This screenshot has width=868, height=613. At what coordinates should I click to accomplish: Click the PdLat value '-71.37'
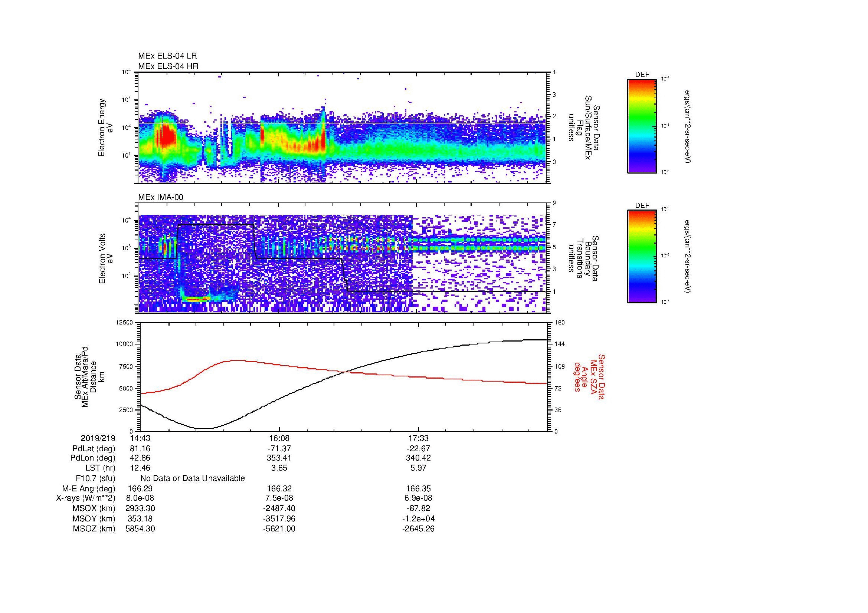pyautogui.click(x=279, y=449)
